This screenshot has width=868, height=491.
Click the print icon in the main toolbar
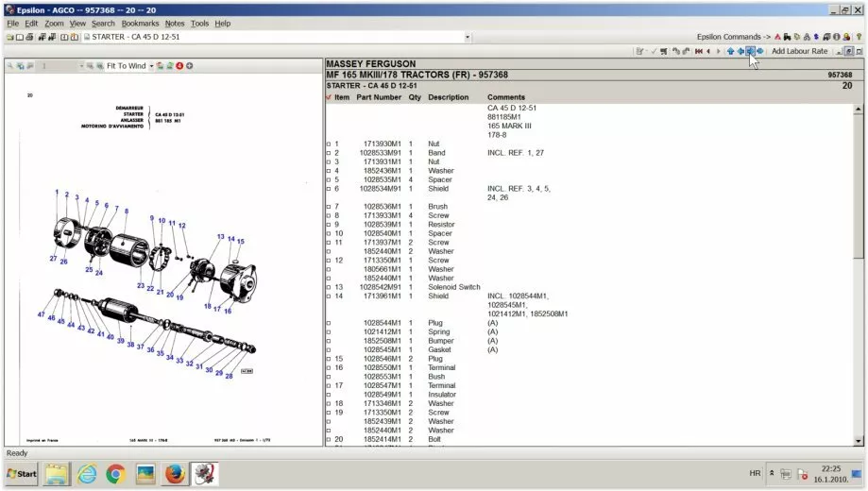29,37
